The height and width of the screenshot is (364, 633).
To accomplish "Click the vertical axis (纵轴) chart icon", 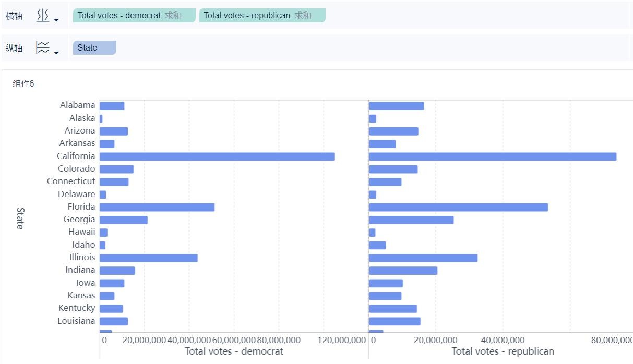I will pyautogui.click(x=43, y=48).
